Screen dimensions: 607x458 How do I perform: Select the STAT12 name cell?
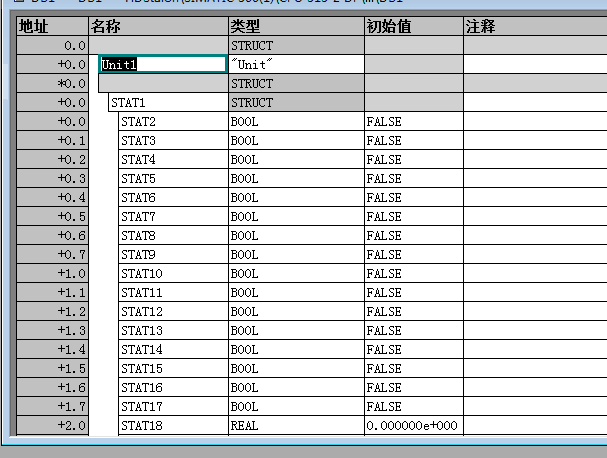[x=173, y=311]
